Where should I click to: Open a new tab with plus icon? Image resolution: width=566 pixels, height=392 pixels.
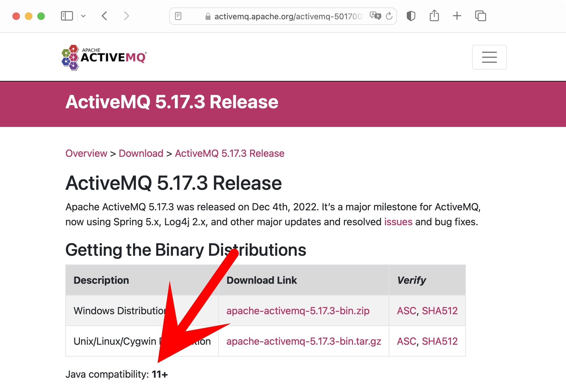click(457, 16)
